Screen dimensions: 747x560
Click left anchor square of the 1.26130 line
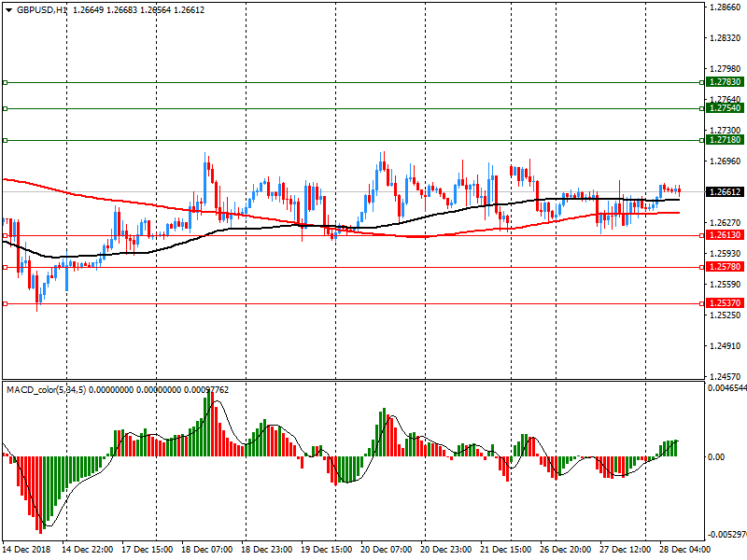(x=5, y=235)
